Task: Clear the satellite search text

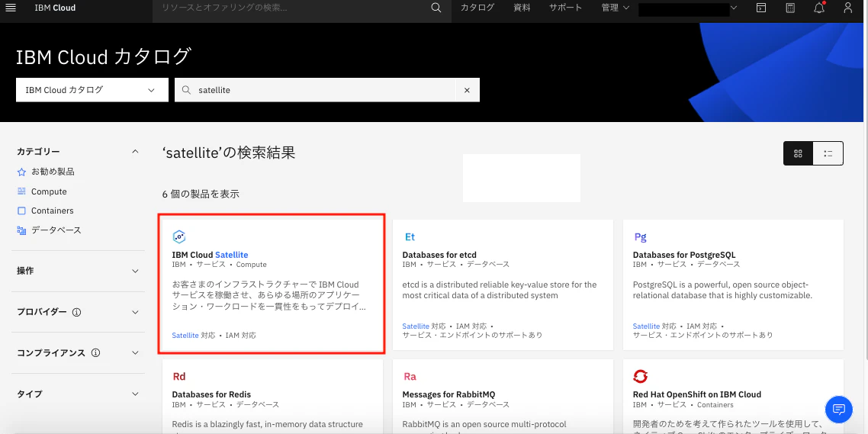Action: 468,90
